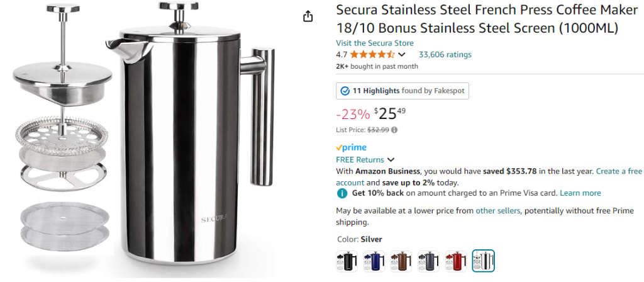Screen dimensions: 644x282
Task: Click the main French press product image
Action: (x=189, y=145)
